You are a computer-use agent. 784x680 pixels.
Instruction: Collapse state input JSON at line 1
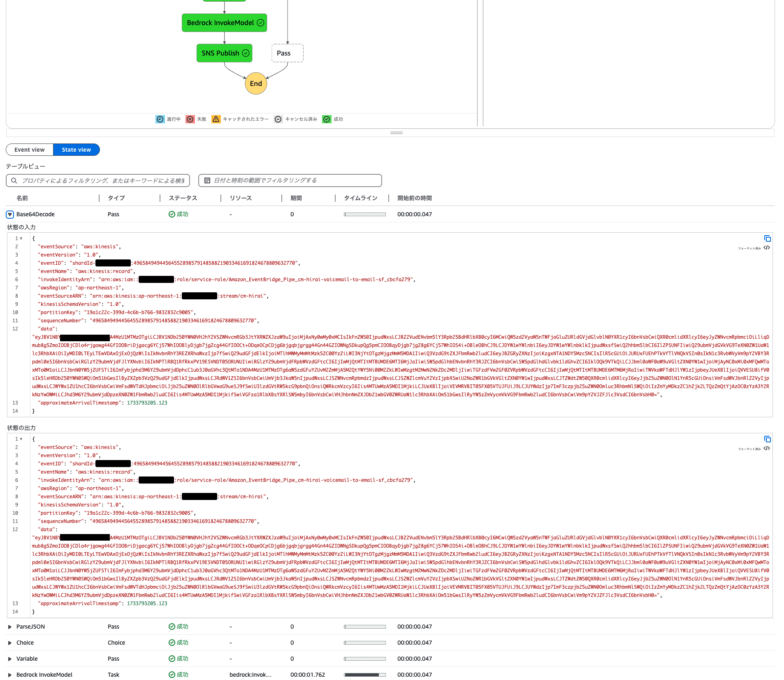click(x=21, y=238)
